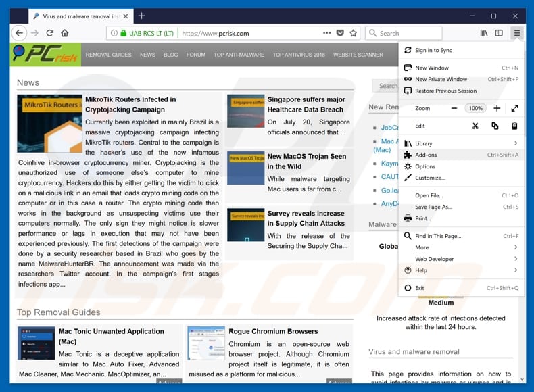Expand the More submenu
The height and width of the screenshot is (392, 534).
click(461, 247)
